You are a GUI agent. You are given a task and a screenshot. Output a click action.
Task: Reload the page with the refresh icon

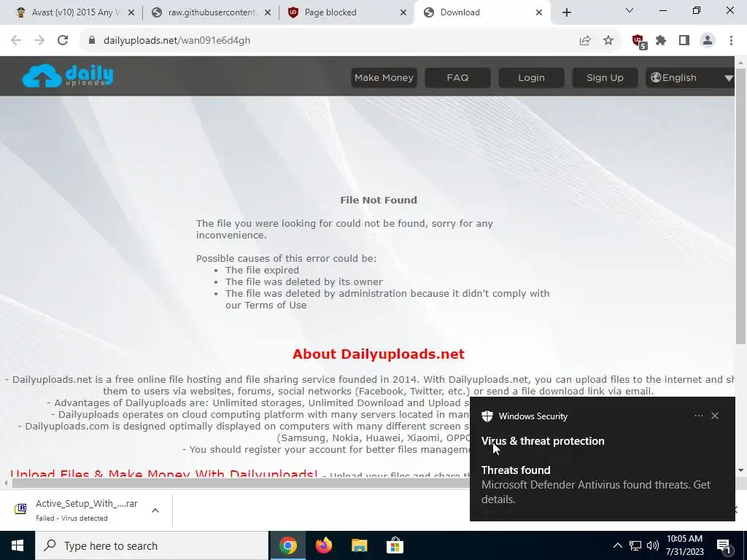coord(63,41)
